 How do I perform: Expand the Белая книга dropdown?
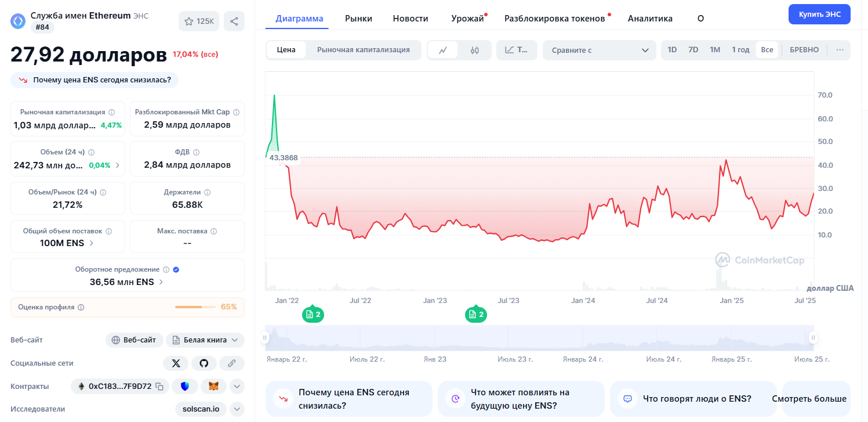tap(205, 340)
